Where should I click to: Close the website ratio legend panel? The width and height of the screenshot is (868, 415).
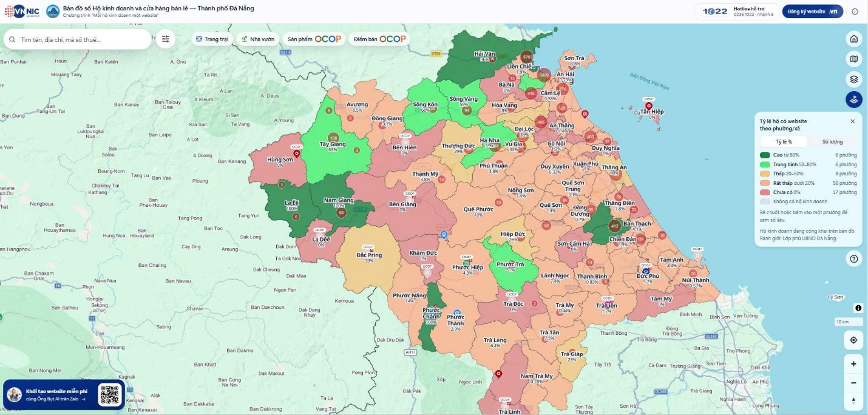tap(852, 121)
